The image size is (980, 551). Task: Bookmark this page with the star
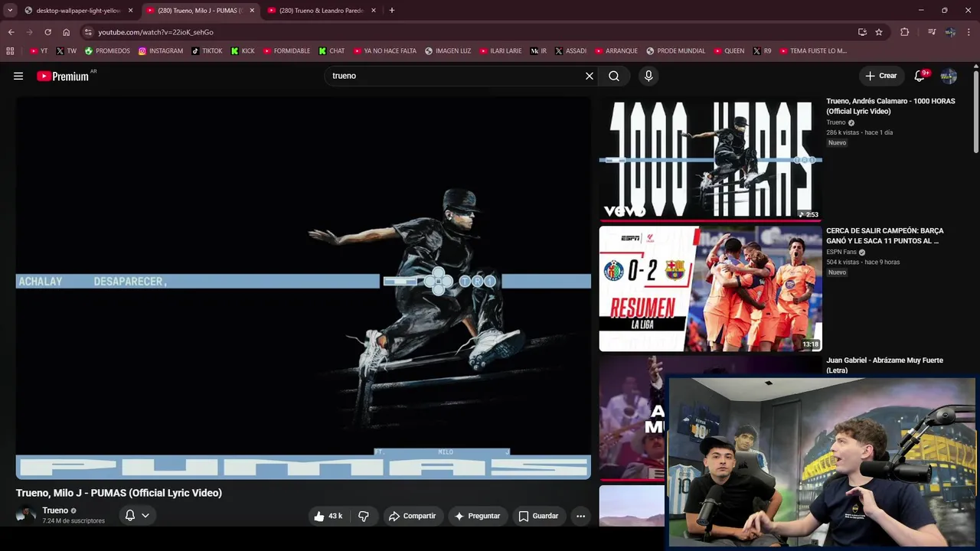tap(879, 32)
